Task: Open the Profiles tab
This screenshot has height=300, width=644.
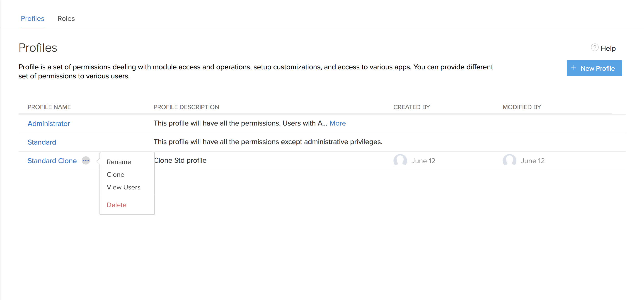Action: (32, 19)
